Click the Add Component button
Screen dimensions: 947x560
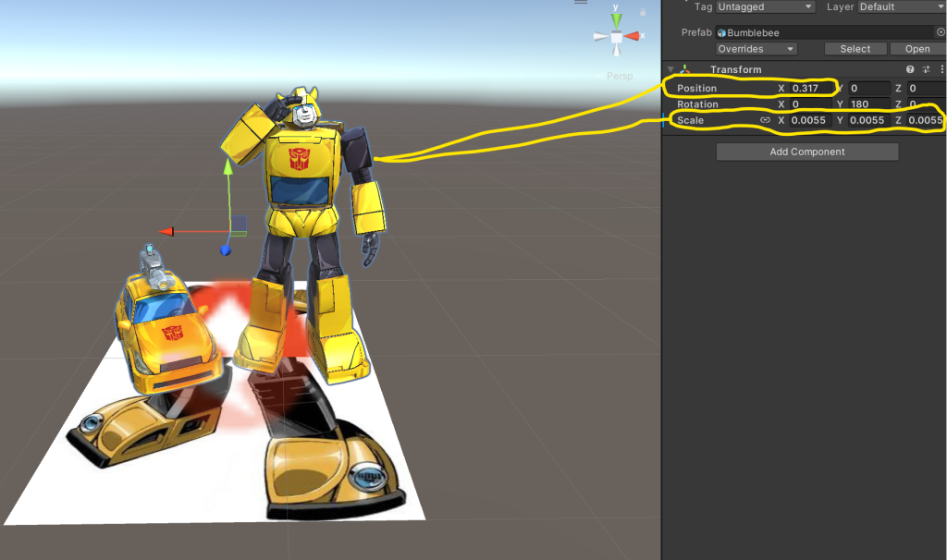pyautogui.click(x=806, y=152)
